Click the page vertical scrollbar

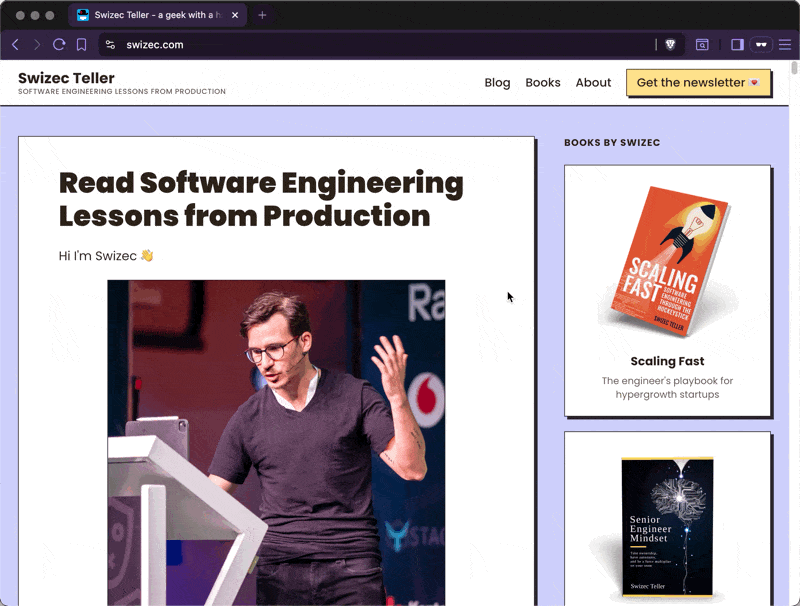[794, 333]
